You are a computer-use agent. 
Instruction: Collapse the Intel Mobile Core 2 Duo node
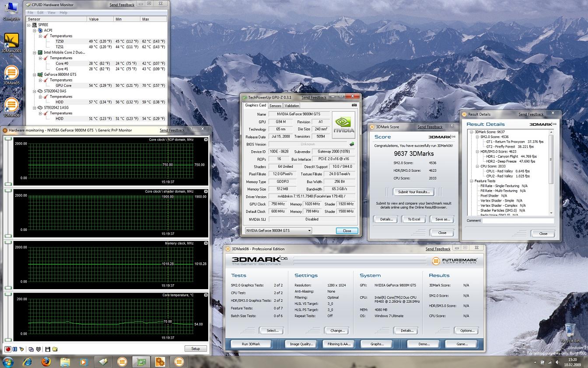35,53
